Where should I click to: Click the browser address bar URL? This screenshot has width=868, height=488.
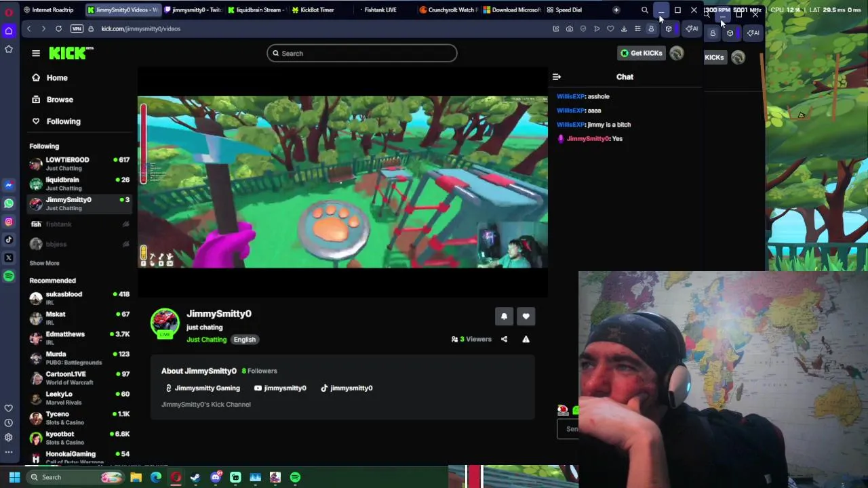(x=140, y=28)
